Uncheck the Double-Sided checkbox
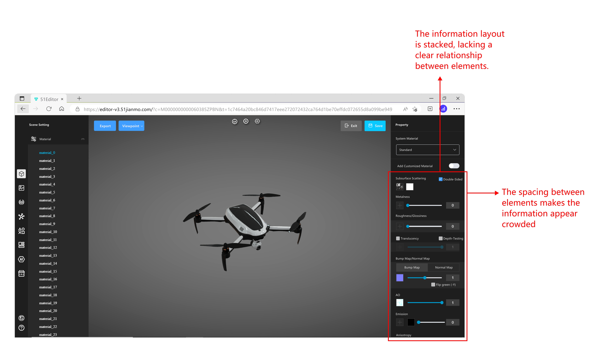The height and width of the screenshot is (364, 610). click(440, 179)
